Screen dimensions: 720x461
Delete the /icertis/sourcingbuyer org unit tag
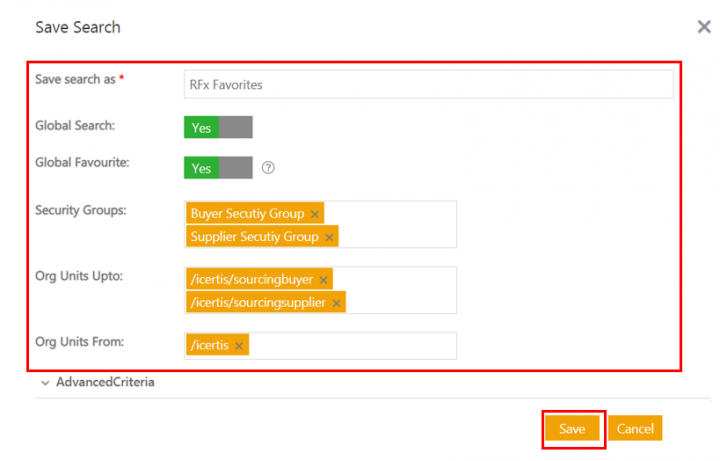pyautogui.click(x=323, y=280)
